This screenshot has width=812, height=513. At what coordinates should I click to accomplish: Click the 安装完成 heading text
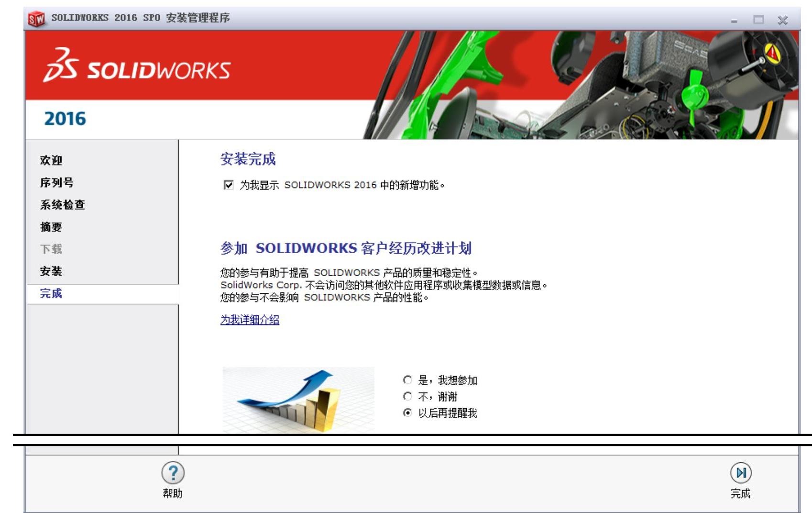[248, 159]
